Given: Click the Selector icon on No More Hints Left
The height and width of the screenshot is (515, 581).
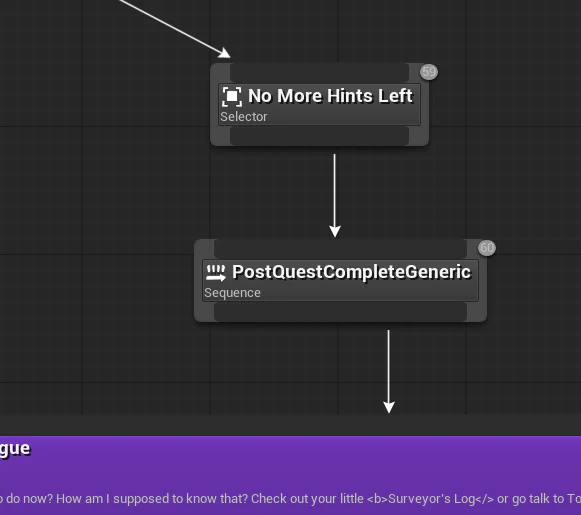Looking at the screenshot, I should click(x=232, y=96).
